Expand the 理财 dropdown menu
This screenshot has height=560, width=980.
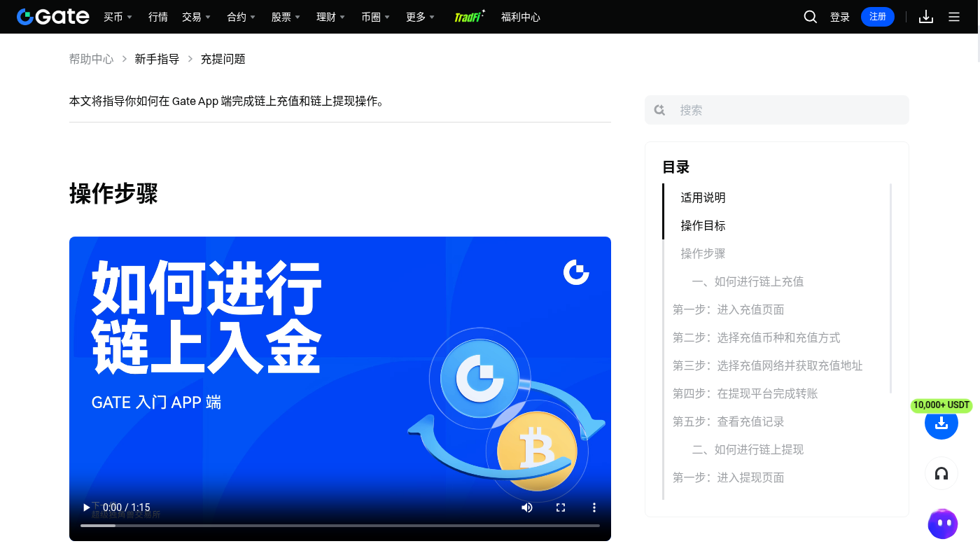tap(330, 17)
